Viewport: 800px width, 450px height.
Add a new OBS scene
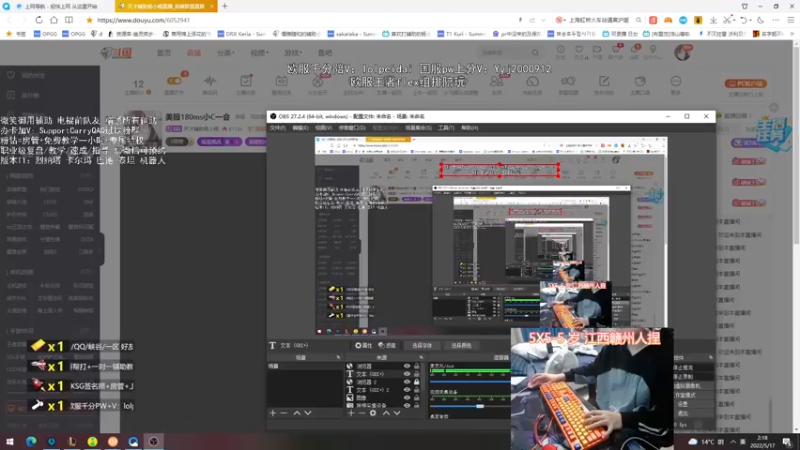pos(273,413)
